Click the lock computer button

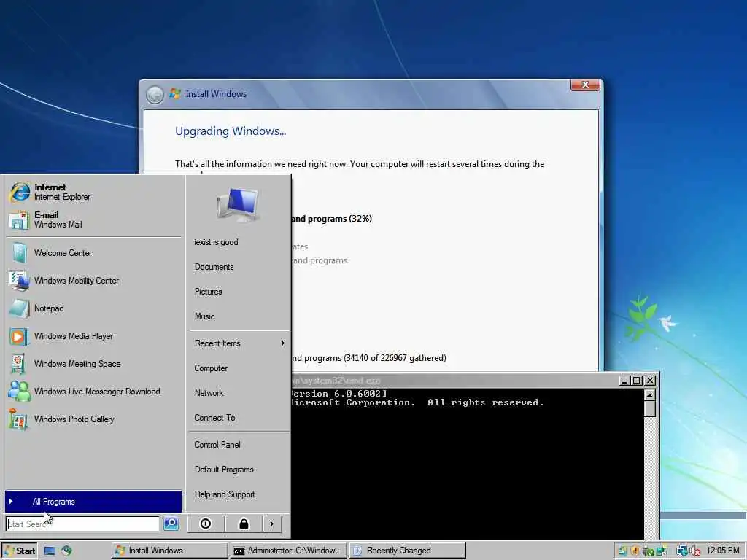point(244,524)
